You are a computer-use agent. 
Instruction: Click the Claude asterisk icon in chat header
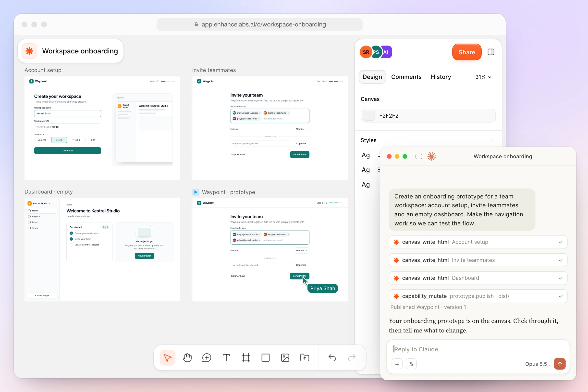[431, 157]
